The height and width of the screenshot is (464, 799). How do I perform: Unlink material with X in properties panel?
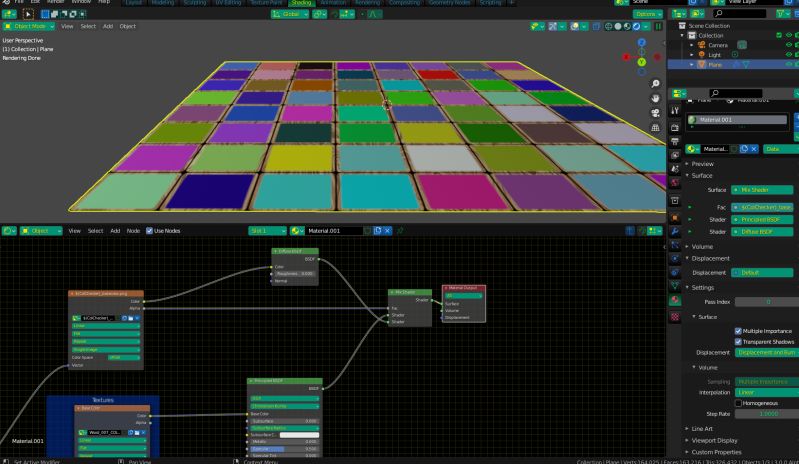coord(754,149)
